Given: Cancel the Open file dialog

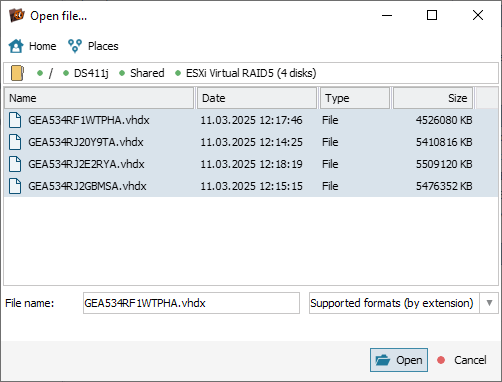Looking at the screenshot, I should pyautogui.click(x=470, y=360).
